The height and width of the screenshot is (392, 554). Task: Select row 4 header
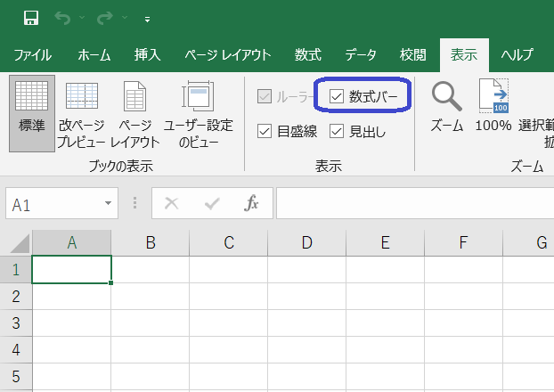click(16, 350)
